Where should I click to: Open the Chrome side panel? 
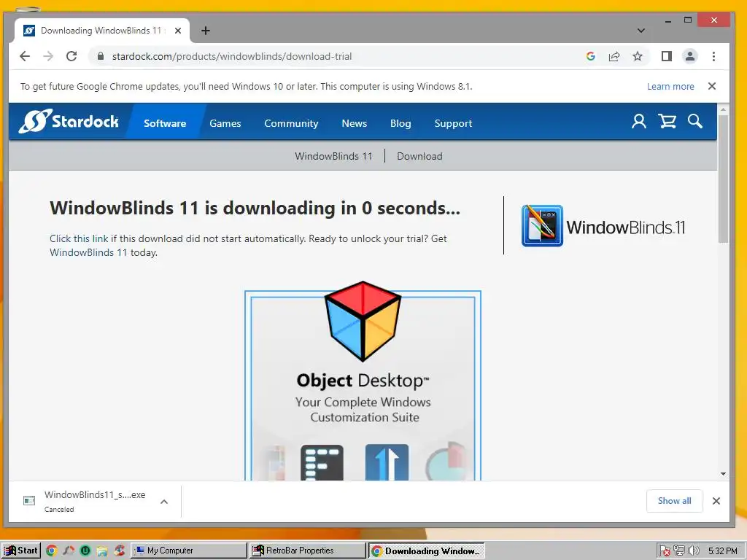point(667,56)
